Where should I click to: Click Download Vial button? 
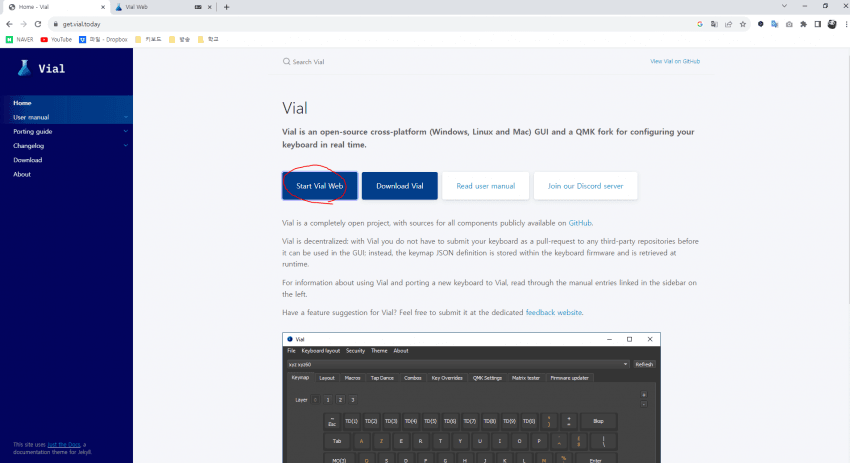(x=400, y=186)
